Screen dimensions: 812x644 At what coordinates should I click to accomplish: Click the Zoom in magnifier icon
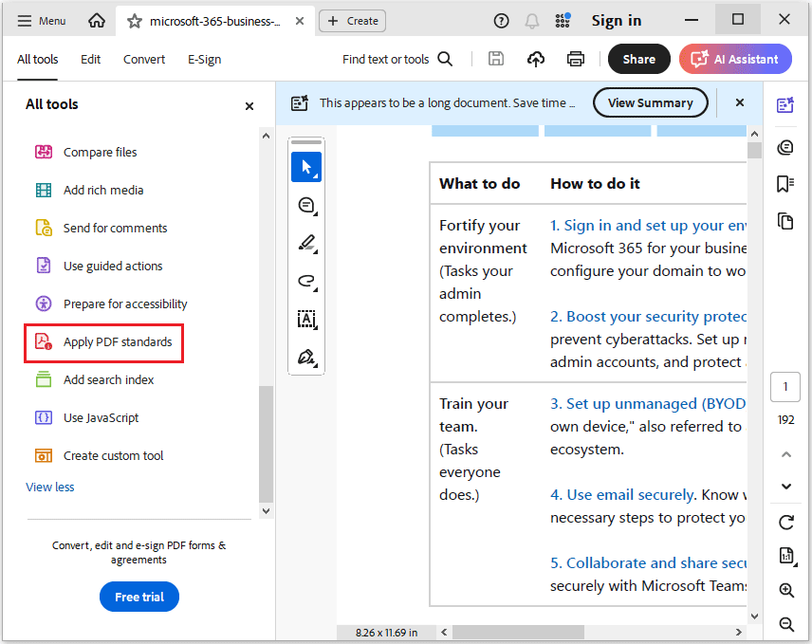786,590
